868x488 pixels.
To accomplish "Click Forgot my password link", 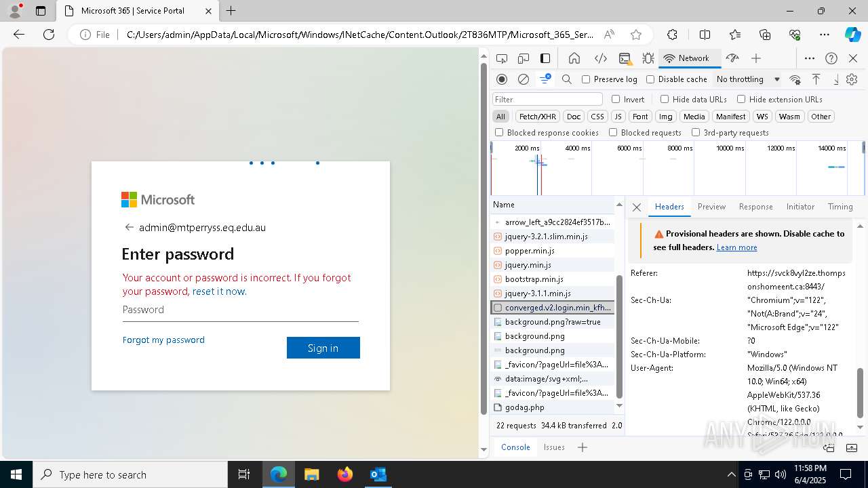I will click(163, 340).
